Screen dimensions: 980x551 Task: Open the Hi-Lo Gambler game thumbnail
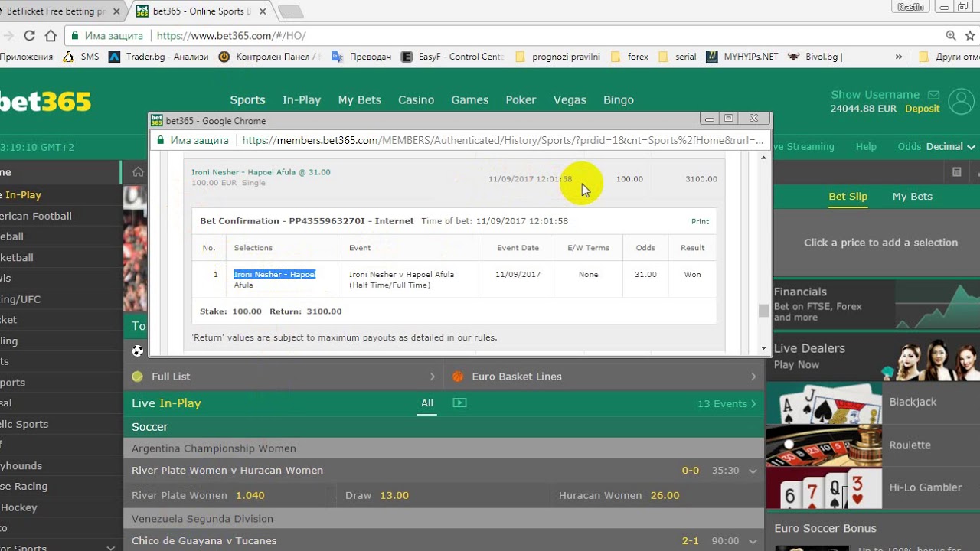pos(824,488)
